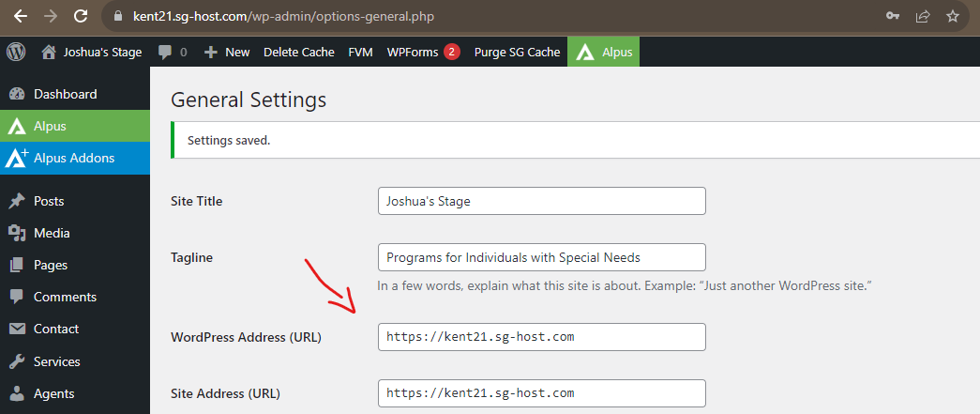Open the Alpus Addons sidebar item
The width and height of the screenshot is (980, 414).
coord(74,159)
